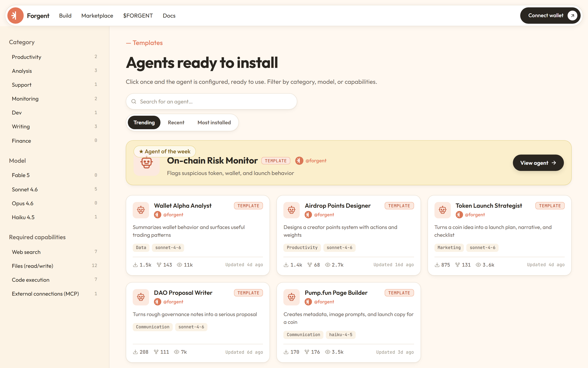Click the Search for an agent field
Screen dimensions: 588x368
(x=211, y=101)
